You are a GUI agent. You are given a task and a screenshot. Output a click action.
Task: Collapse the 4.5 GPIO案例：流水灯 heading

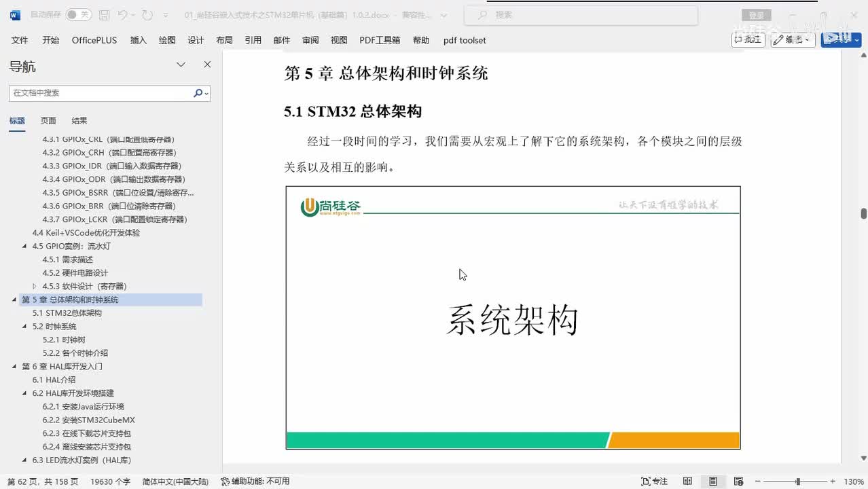(25, 247)
